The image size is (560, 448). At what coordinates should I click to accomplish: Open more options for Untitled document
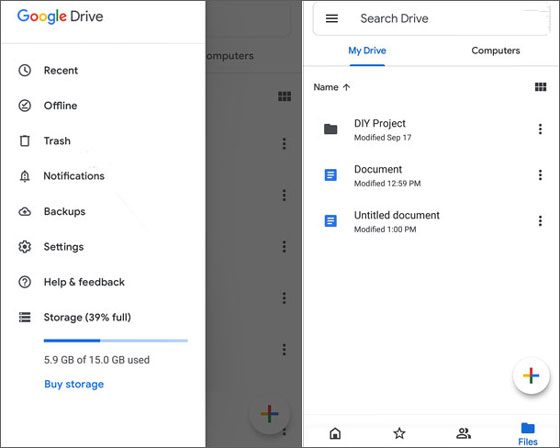click(540, 221)
